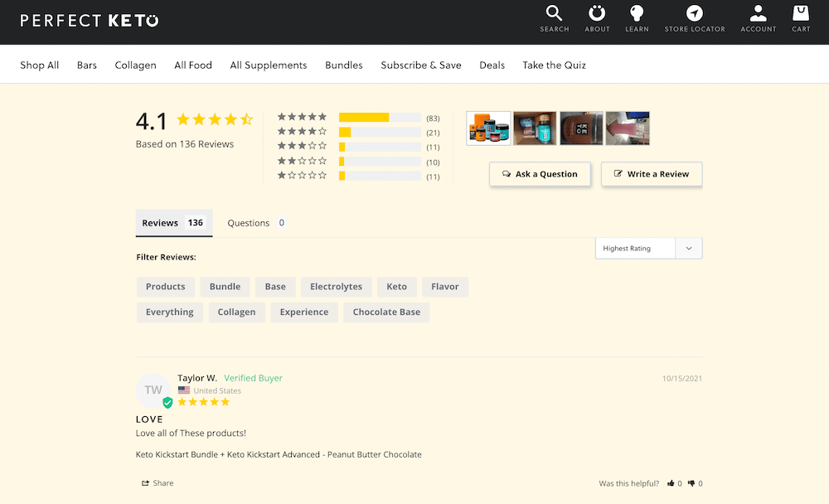Toggle the Electrolytes review filter

(337, 287)
